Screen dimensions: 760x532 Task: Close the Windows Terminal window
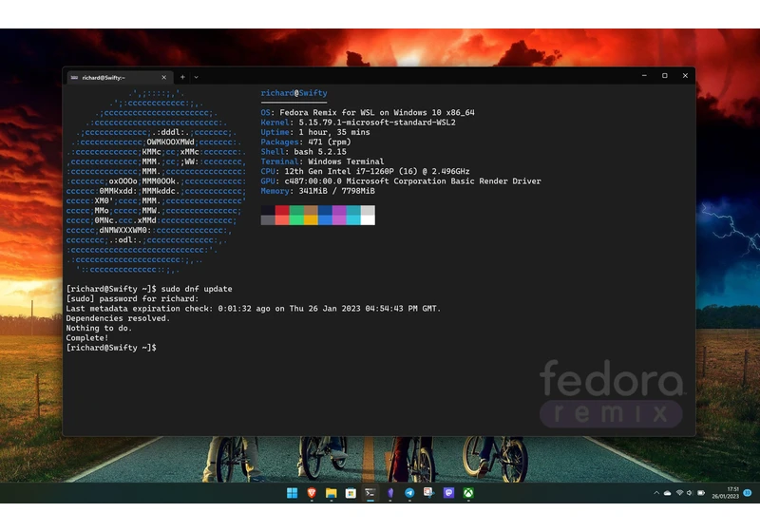point(685,76)
